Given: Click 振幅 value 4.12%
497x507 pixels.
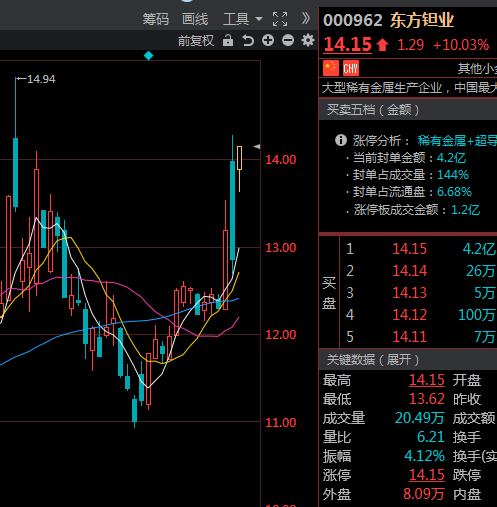Looking at the screenshot, I should (424, 456).
